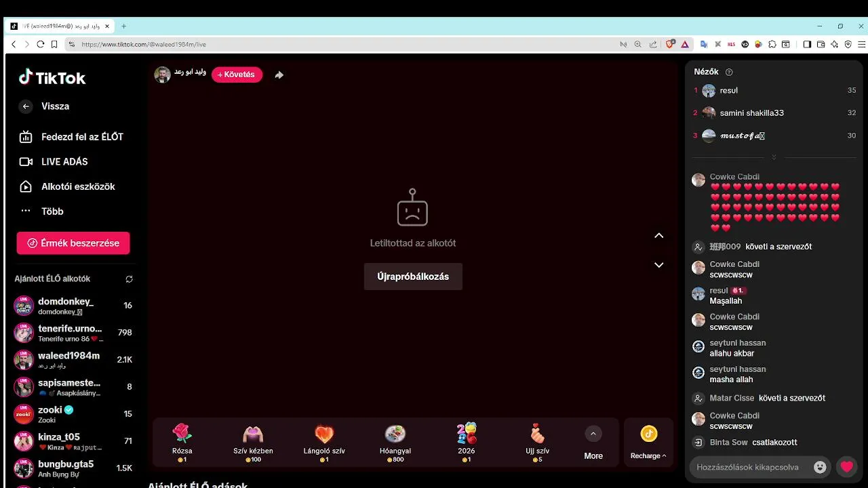Send the Hóangyal gift
The width and height of the screenshot is (868, 488).
(395, 443)
